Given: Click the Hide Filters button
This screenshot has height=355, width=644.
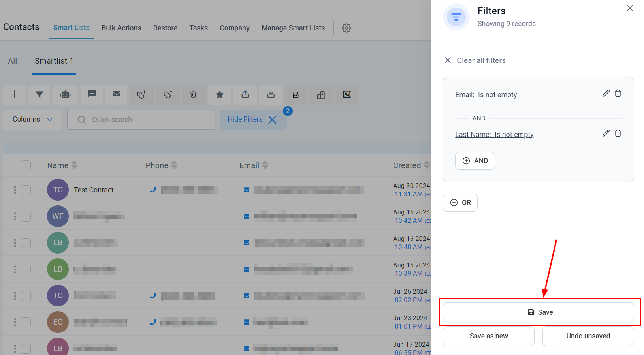Looking at the screenshot, I should [x=253, y=119].
